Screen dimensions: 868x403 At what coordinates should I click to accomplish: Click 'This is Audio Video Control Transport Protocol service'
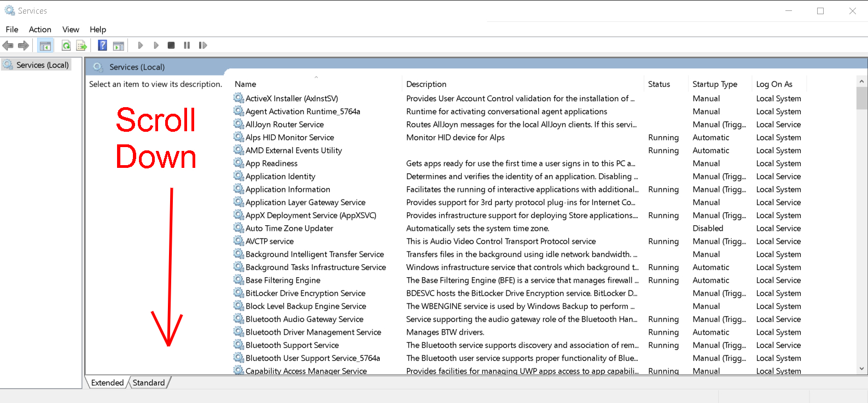(501, 241)
